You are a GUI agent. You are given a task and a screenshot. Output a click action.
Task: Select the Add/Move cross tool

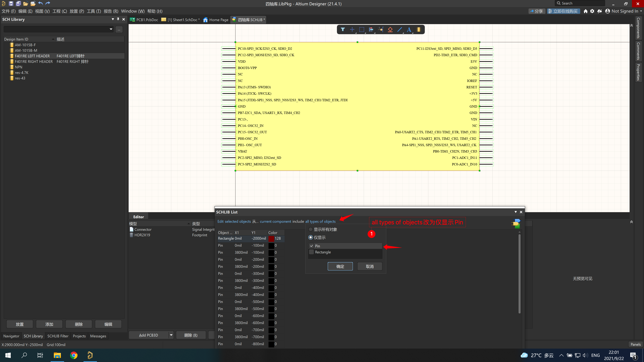coord(352,29)
